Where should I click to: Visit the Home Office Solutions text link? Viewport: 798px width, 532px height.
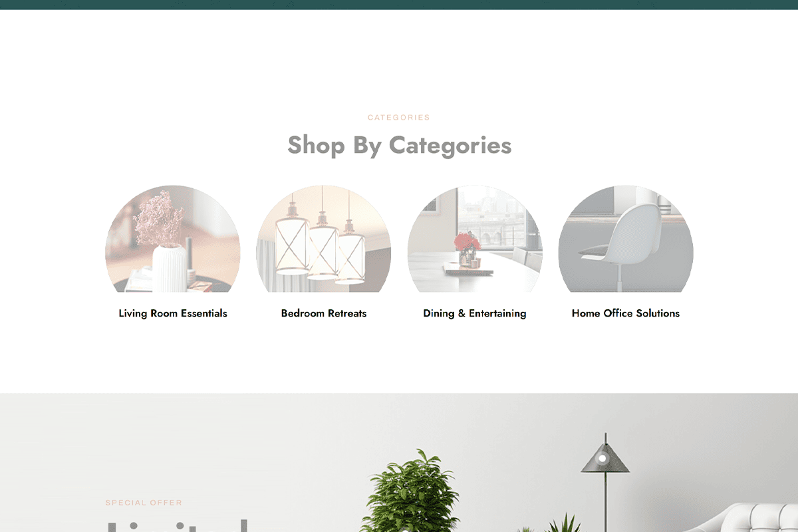(626, 313)
